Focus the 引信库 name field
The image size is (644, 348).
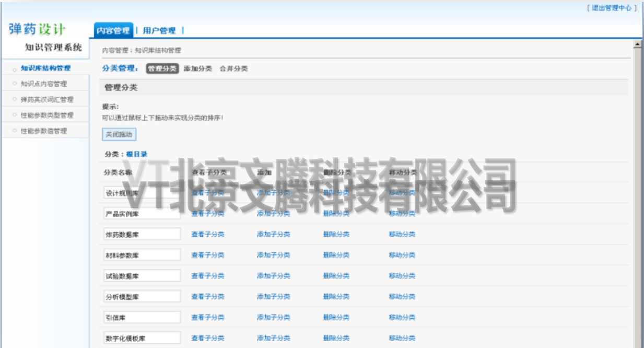point(142,318)
